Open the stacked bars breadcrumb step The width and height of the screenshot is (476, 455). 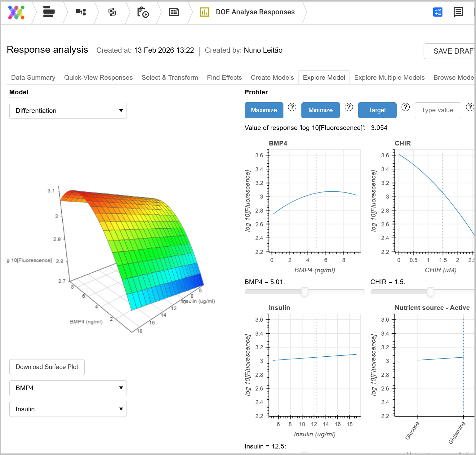click(x=49, y=12)
